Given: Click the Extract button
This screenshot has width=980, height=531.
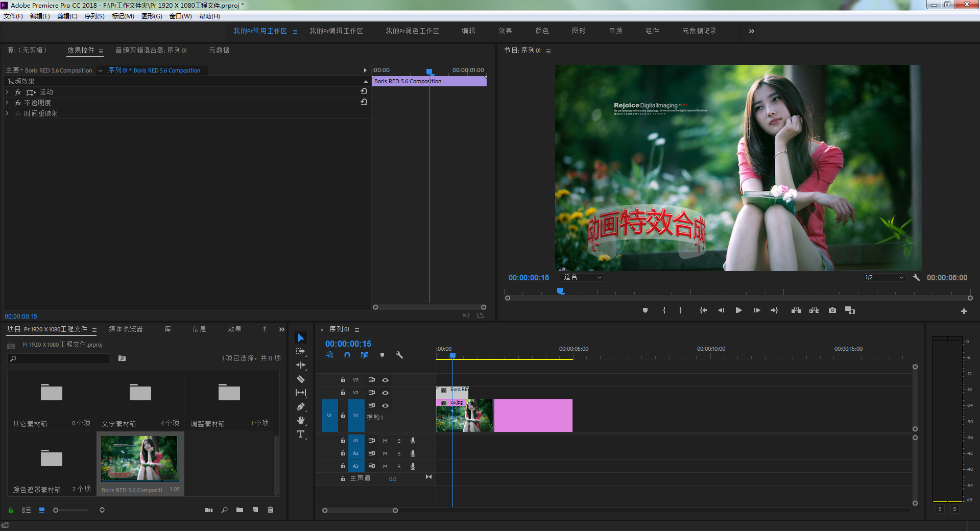Looking at the screenshot, I should [x=814, y=310].
